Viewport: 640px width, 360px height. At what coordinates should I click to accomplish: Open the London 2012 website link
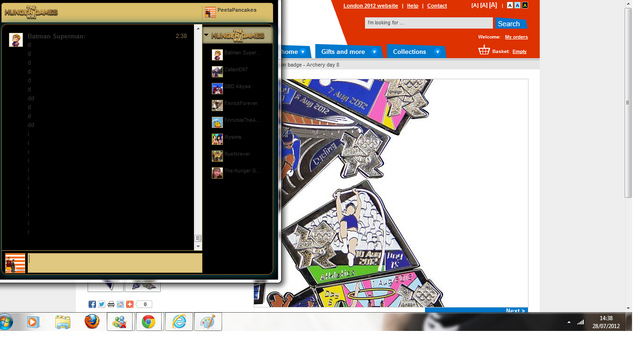tap(371, 6)
